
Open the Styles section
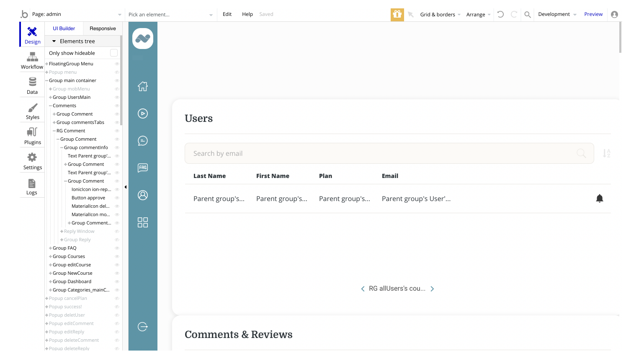coord(32,111)
